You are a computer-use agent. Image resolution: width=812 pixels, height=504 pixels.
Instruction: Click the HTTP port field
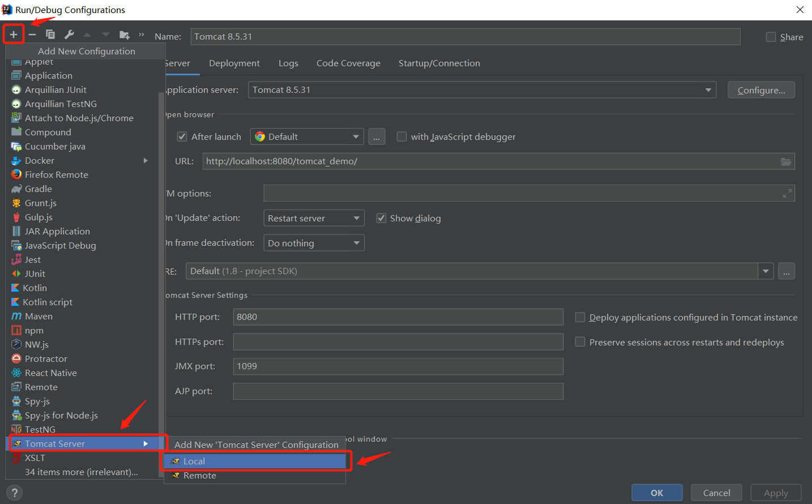click(x=398, y=317)
